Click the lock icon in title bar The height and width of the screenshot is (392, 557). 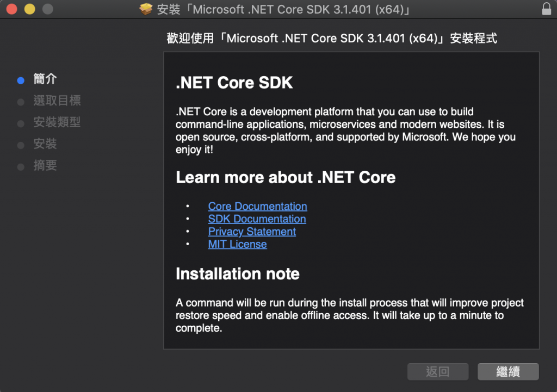tap(546, 9)
